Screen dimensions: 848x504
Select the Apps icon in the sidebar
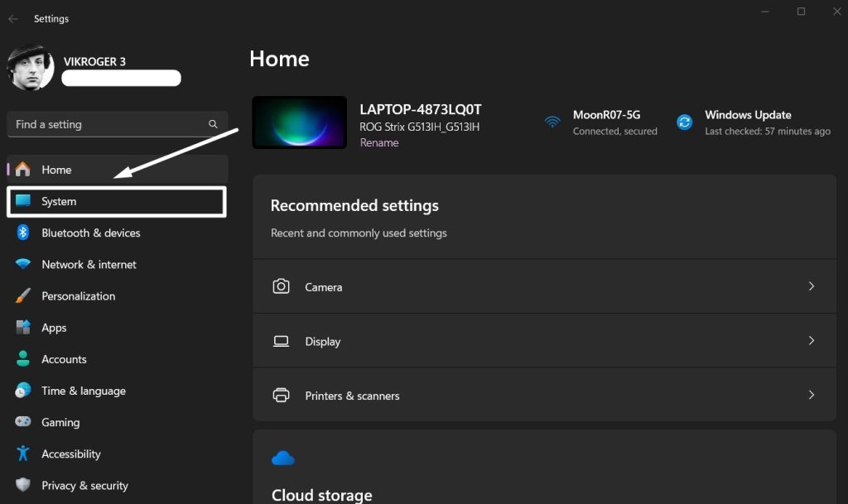pyautogui.click(x=23, y=327)
